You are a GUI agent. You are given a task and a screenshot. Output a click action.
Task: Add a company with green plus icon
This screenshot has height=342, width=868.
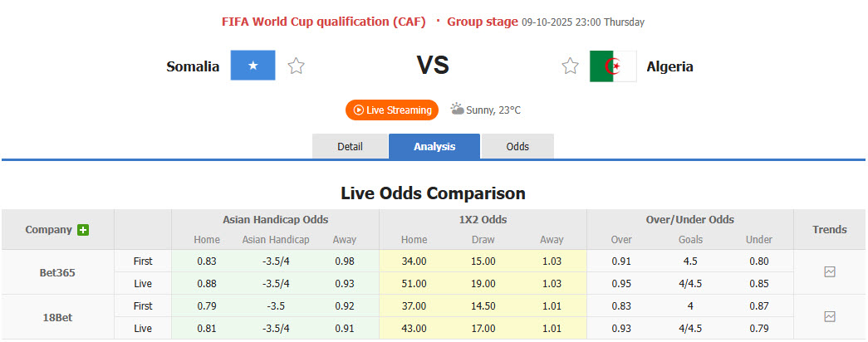pos(83,230)
